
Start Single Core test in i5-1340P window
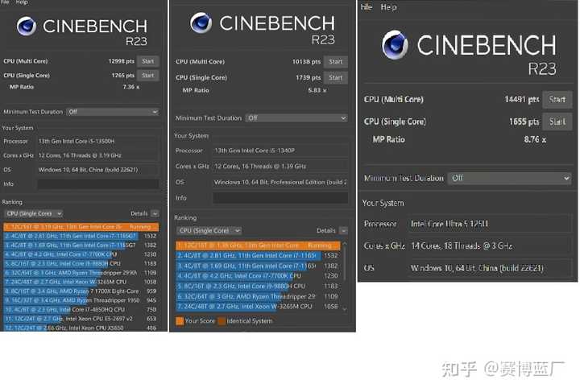pos(335,77)
